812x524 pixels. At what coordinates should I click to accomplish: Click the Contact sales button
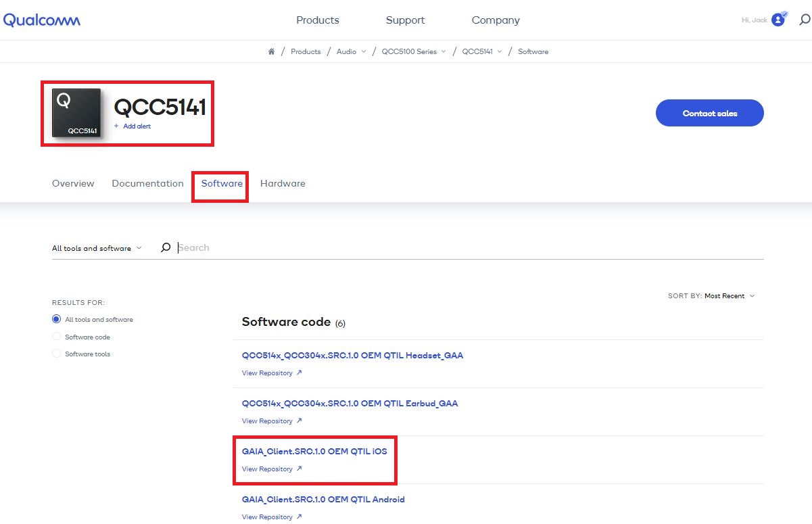click(710, 113)
